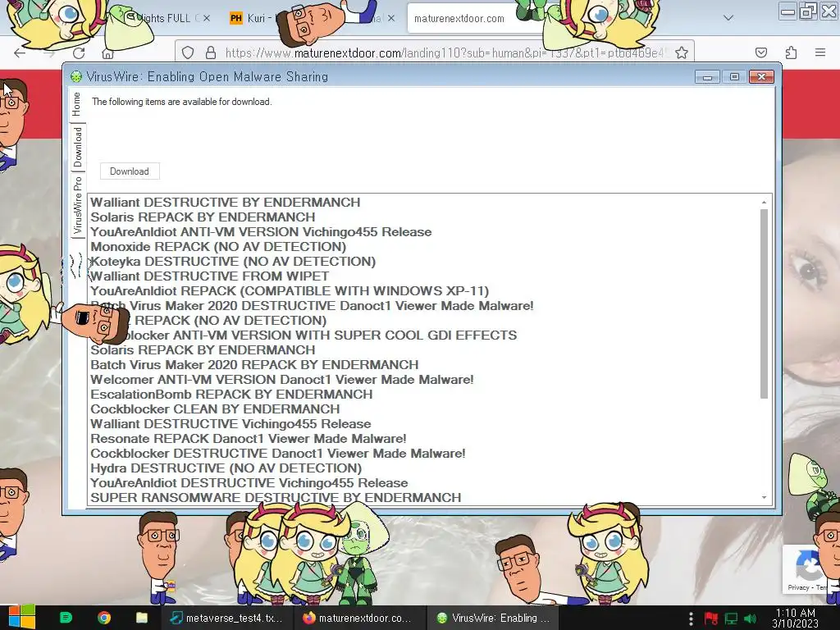Bookmark this page with the star
This screenshot has height=630, width=840.
pyautogui.click(x=682, y=52)
